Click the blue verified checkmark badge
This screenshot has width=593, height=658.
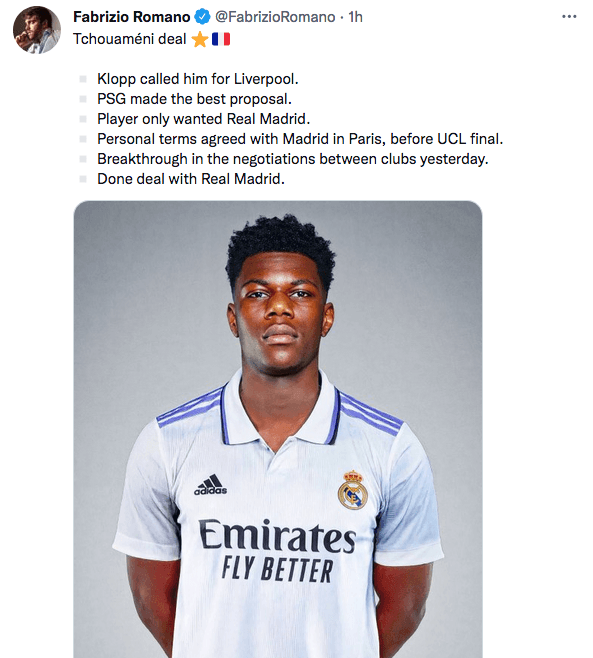203,17
